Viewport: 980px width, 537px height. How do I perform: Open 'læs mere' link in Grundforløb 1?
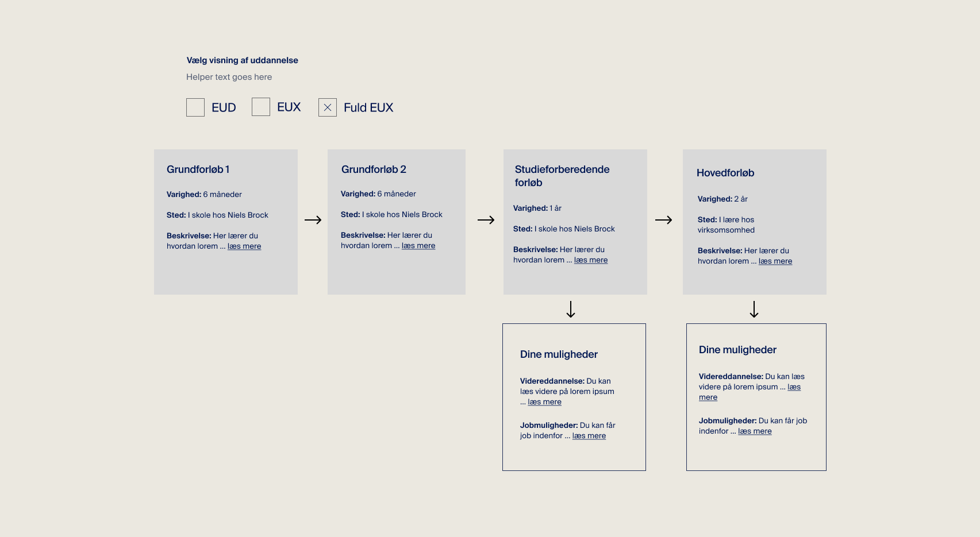pos(244,246)
